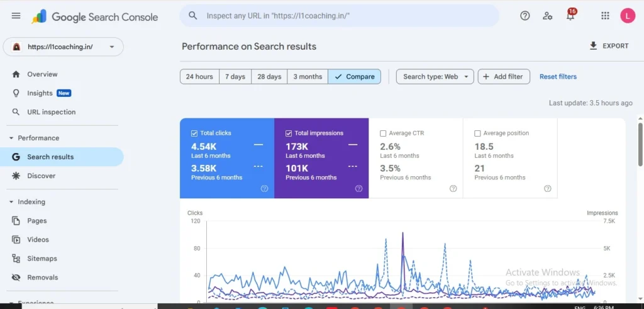The height and width of the screenshot is (309, 644).
Task: Click the Insights lightbulb icon
Action: (x=16, y=93)
